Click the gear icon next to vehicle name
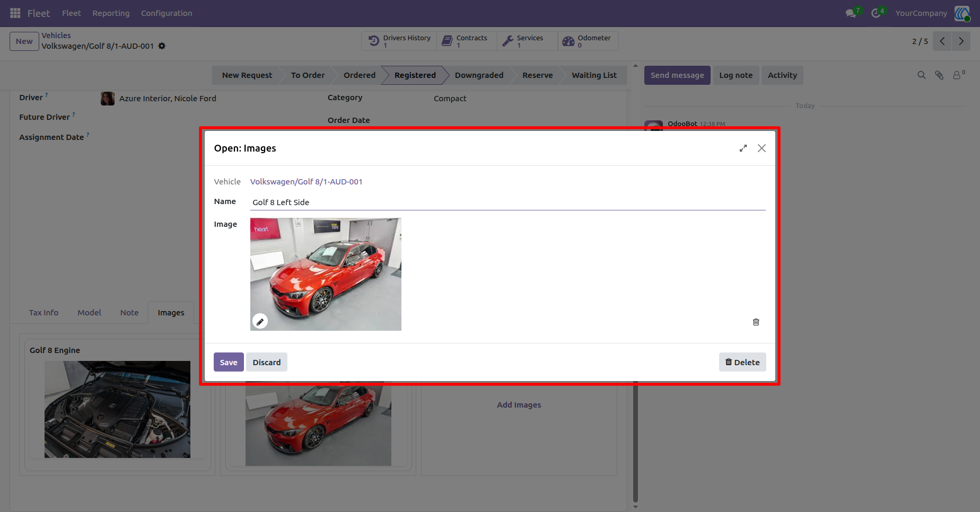Image resolution: width=980 pixels, height=512 pixels. (x=162, y=46)
